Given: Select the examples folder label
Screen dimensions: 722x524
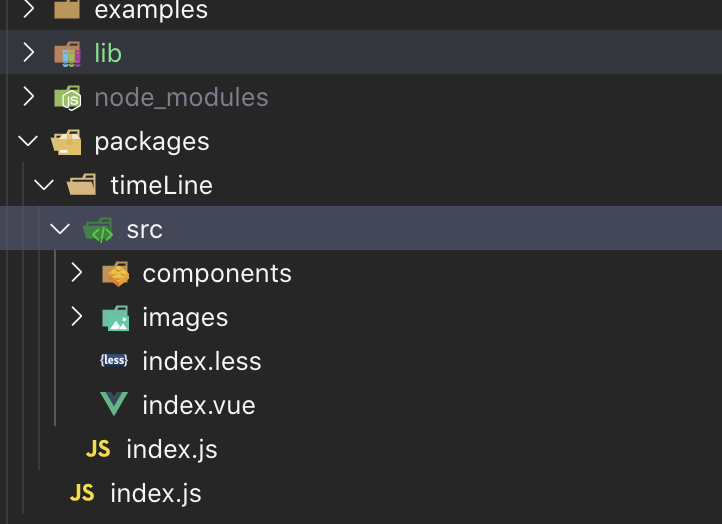Looking at the screenshot, I should pyautogui.click(x=151, y=11).
